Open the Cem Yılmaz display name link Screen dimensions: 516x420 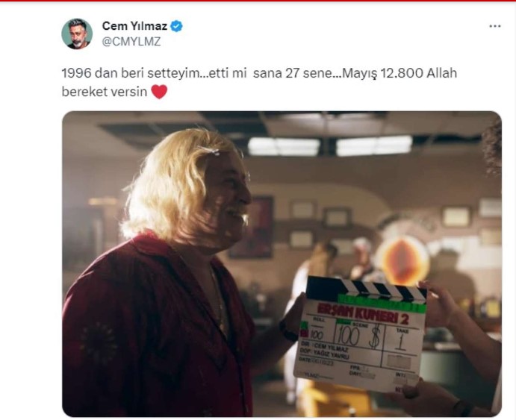coord(134,25)
